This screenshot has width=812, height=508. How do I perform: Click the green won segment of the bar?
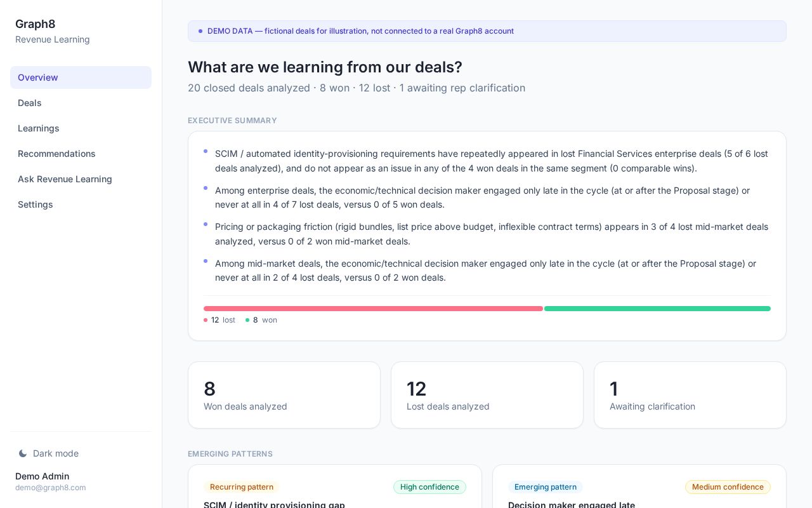(x=657, y=309)
